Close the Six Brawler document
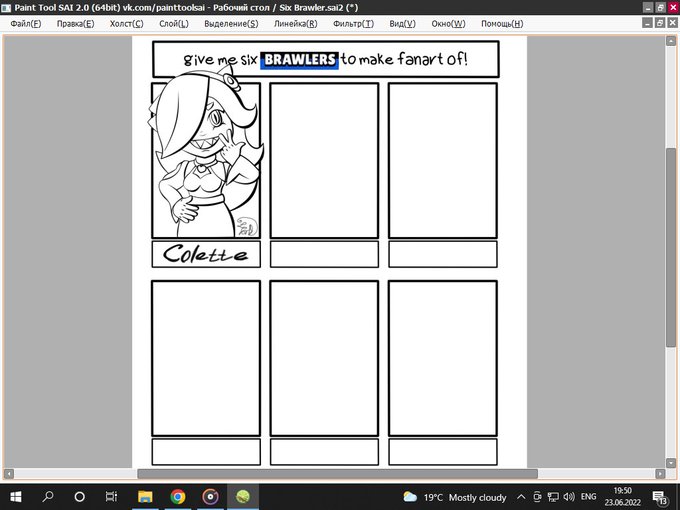The image size is (680, 510). [x=673, y=23]
